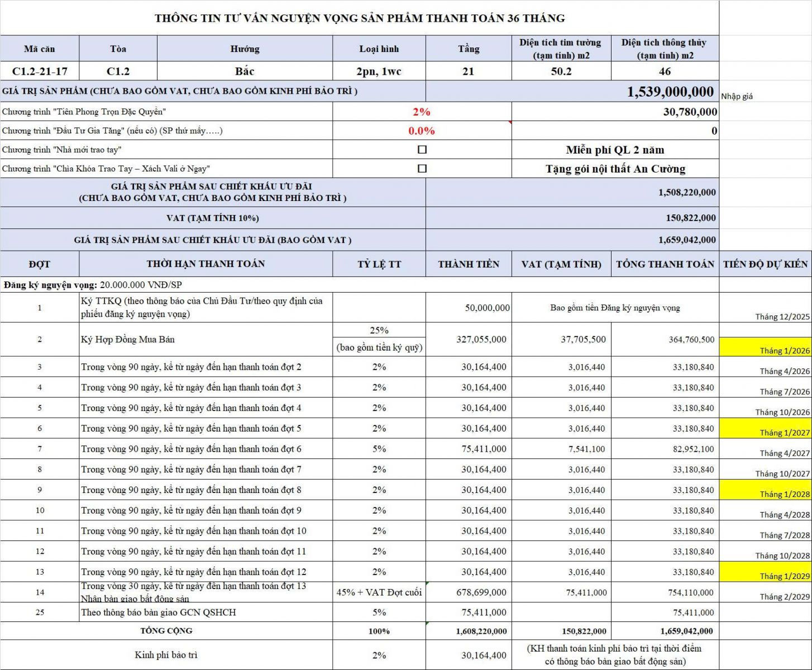
Task: Select the yellow Tháng 1/2027 cell
Action: coord(765,429)
